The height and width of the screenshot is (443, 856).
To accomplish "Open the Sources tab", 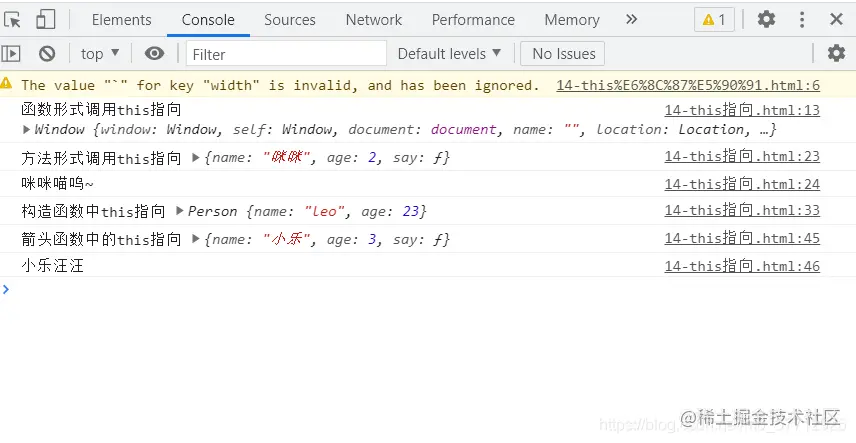I will [290, 20].
